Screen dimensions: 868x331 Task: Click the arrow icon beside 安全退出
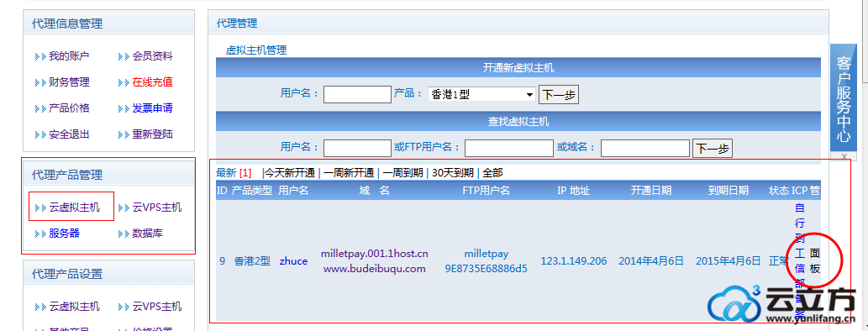(x=40, y=134)
